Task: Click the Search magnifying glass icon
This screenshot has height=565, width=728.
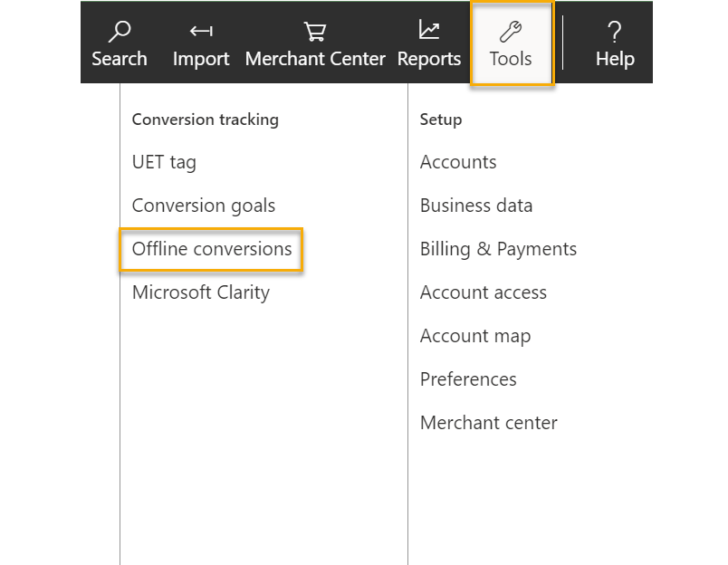Action: [x=119, y=32]
